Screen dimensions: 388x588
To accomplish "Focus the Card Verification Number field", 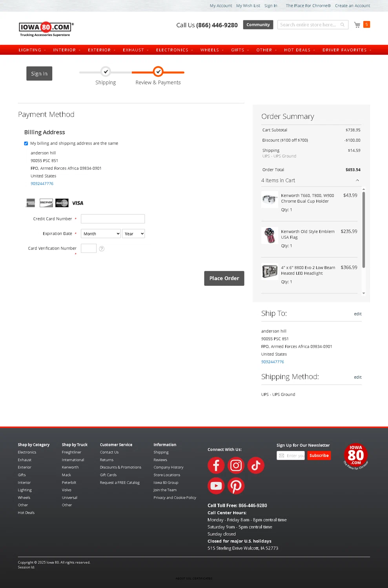I will (89, 249).
